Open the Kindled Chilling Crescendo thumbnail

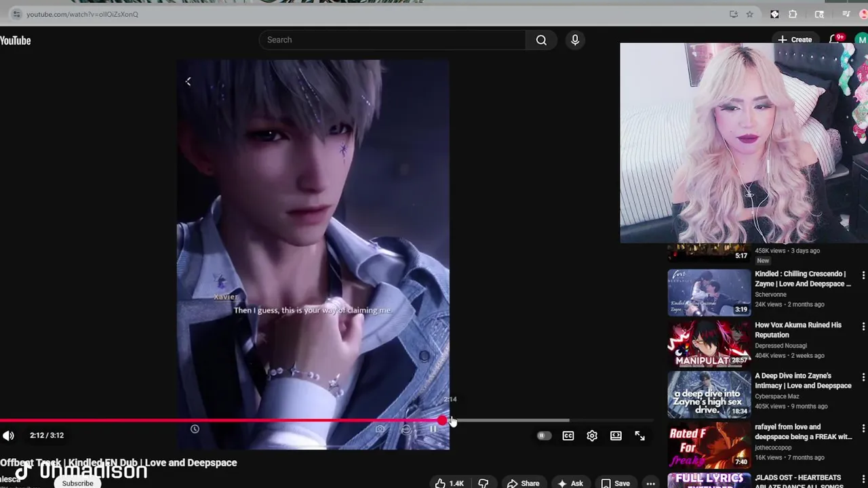coord(709,293)
